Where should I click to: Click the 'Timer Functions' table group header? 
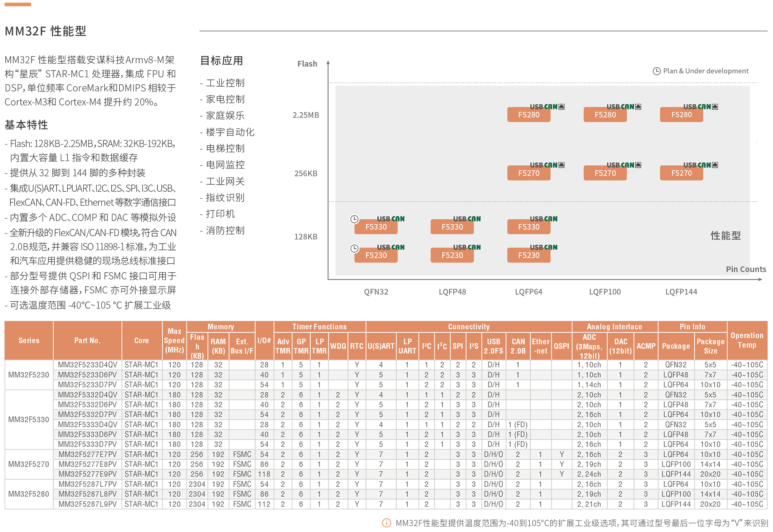click(x=320, y=326)
